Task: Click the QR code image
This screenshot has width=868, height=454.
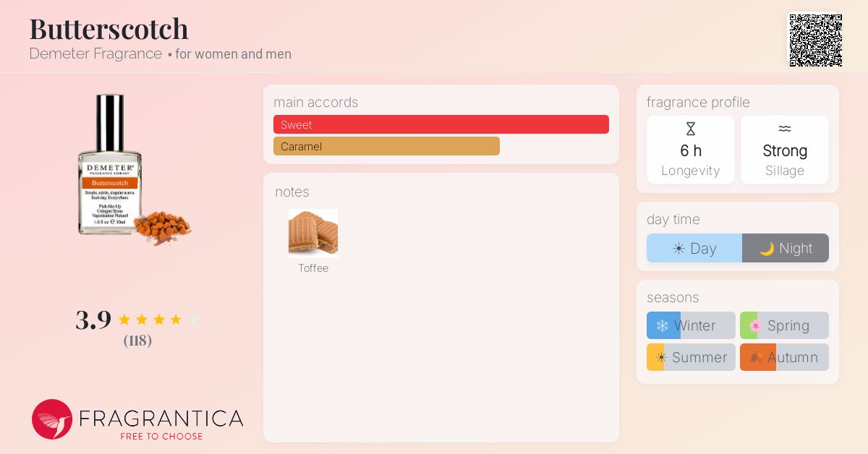Action: click(815, 40)
